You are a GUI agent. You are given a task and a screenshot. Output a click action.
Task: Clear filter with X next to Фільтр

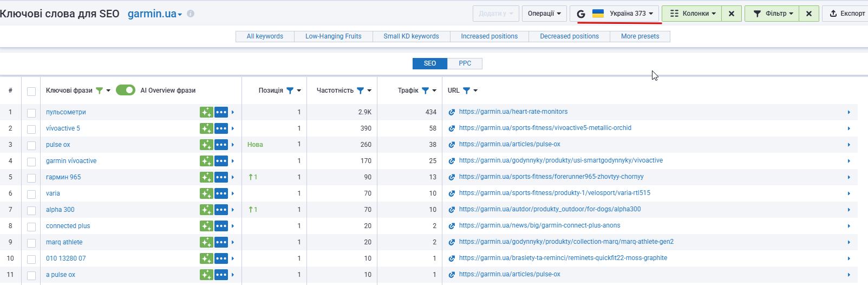pos(809,14)
